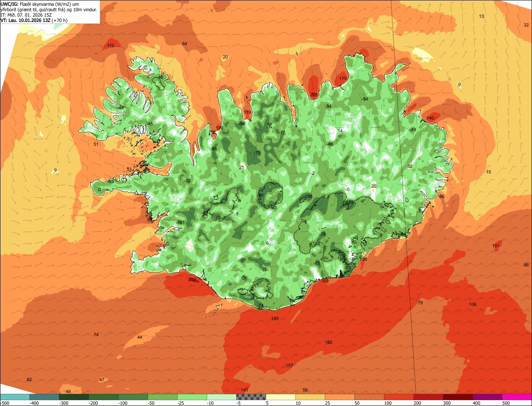Click the title line "UWC/IG: Flæði skynvarma (W/m2) um"
532x406 pixels.
click(40, 4)
